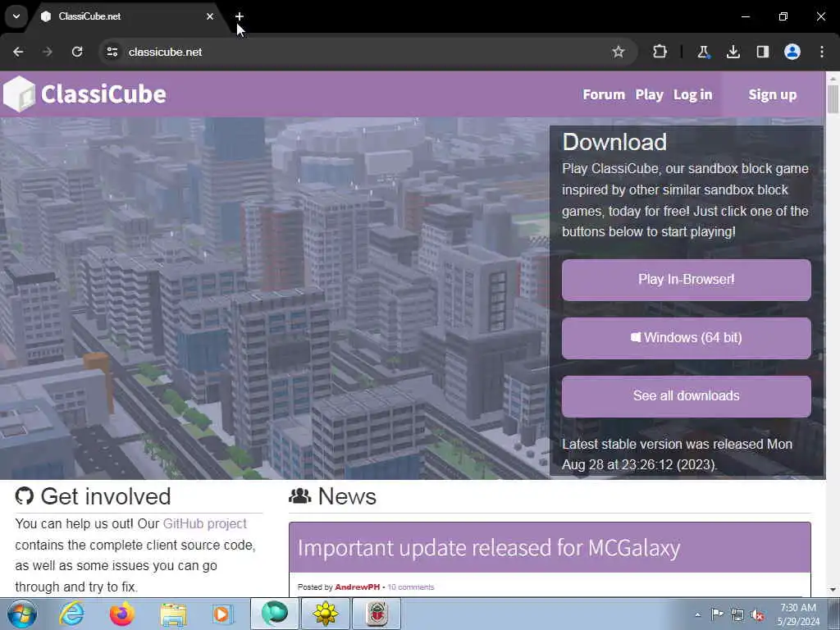
Task: Click See all downloads button
Action: (687, 396)
